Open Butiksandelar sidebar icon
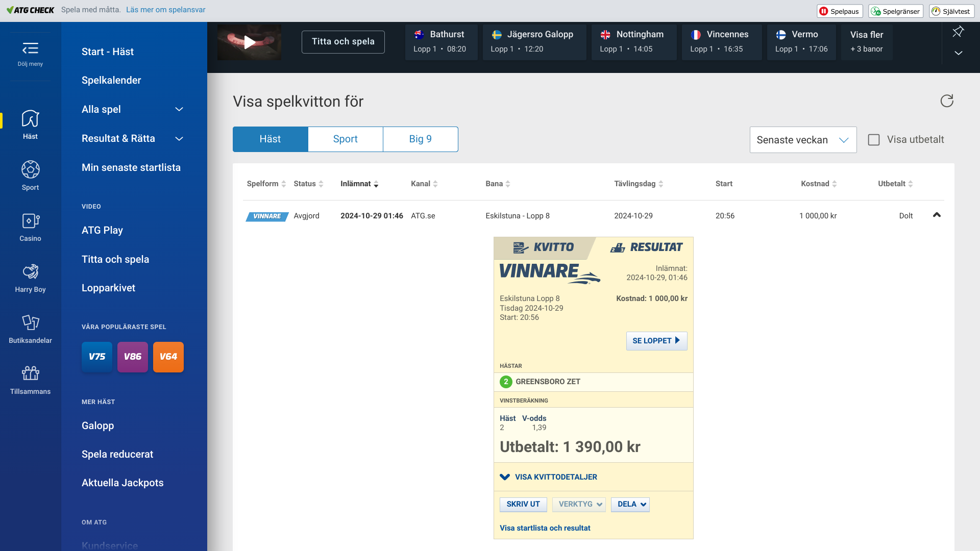This screenshot has width=980, height=551. [30, 323]
